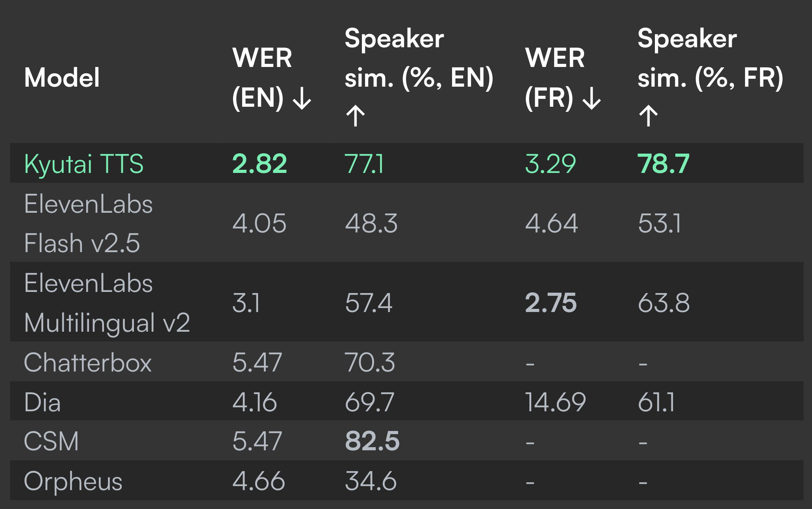
Task: Select the bold 78.7 speaker similarity value
Action: click(664, 163)
